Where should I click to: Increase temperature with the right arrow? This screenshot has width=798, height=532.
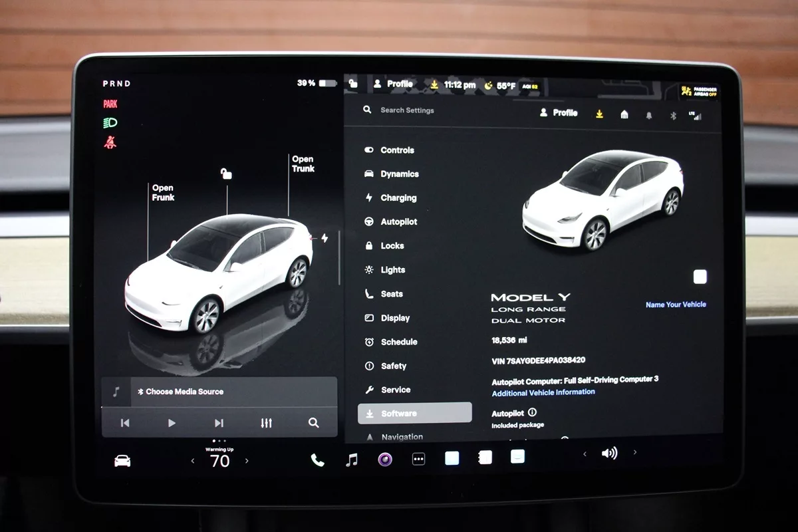point(247,461)
